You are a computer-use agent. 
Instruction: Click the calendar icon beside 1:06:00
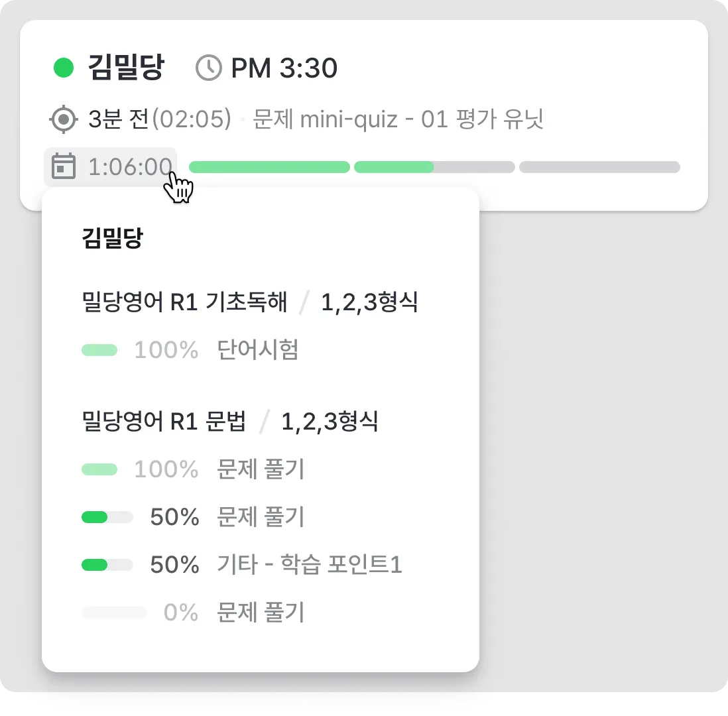coord(64,166)
